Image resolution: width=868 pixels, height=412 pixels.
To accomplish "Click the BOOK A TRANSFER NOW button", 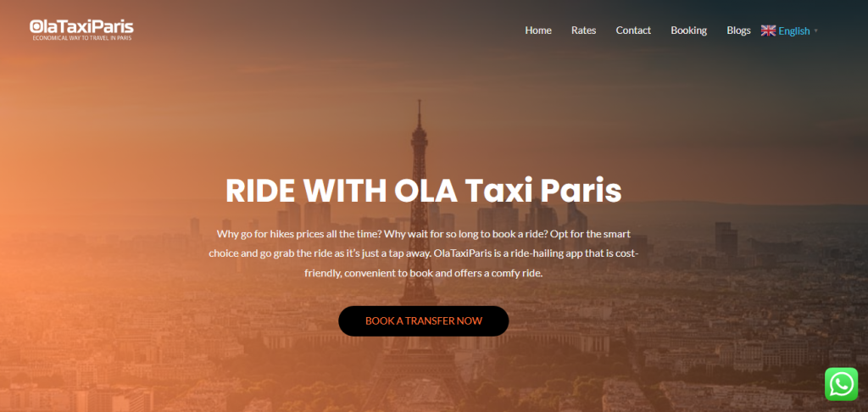I will 424,320.
